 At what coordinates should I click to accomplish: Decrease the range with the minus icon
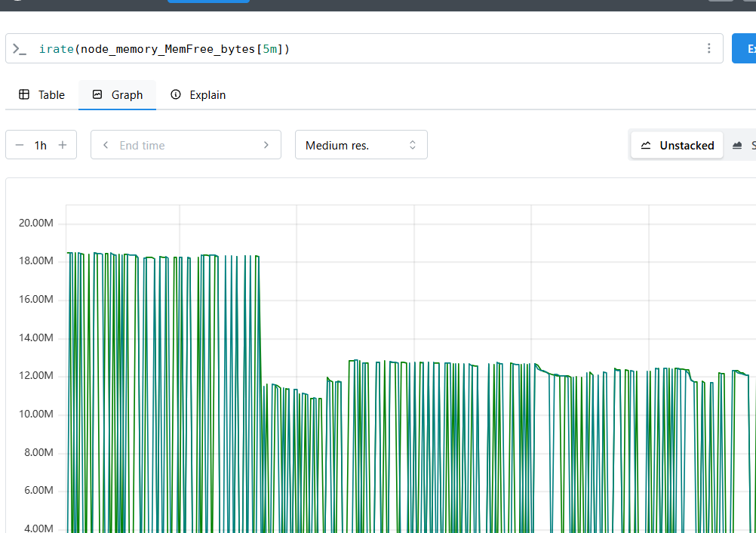(x=20, y=145)
